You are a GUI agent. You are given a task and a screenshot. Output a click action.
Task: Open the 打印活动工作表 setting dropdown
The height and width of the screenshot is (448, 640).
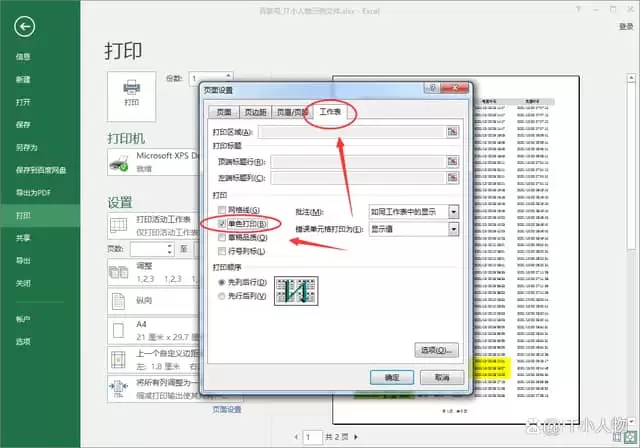coord(154,226)
